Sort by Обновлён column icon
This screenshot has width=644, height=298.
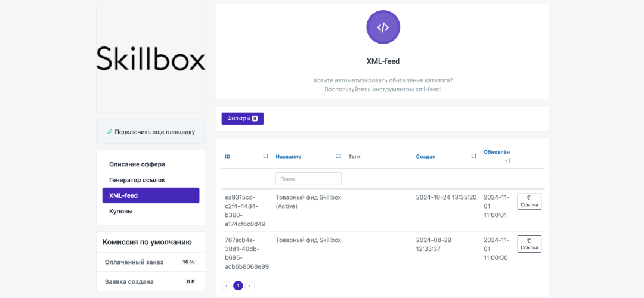(x=507, y=160)
